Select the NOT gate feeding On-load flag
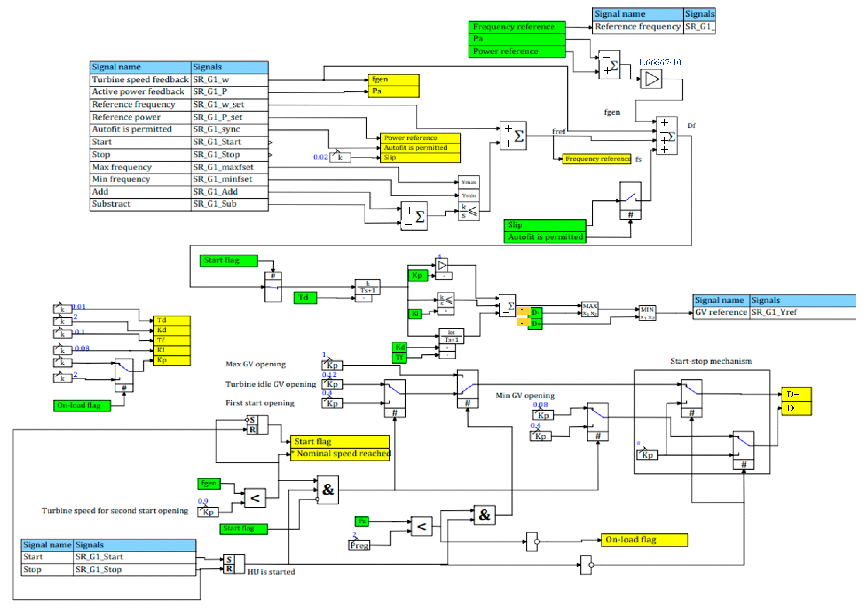Viewport: 868px width, 612px height. pyautogui.click(x=532, y=542)
